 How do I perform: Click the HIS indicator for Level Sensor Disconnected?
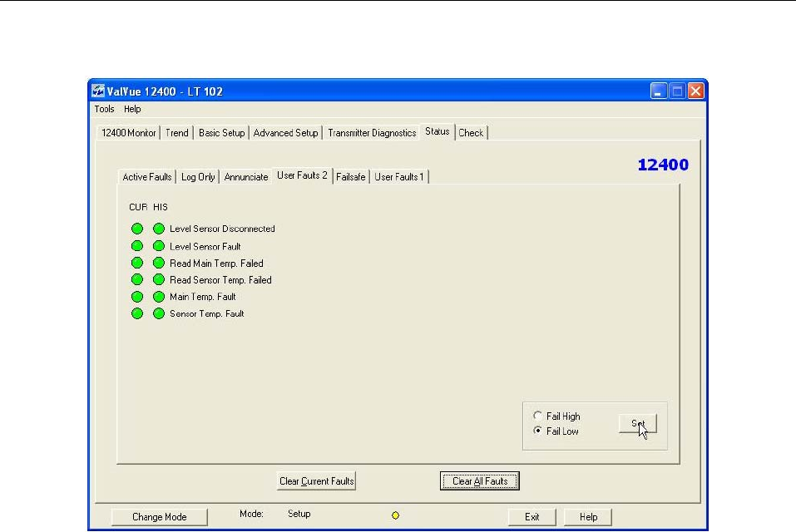point(159,229)
